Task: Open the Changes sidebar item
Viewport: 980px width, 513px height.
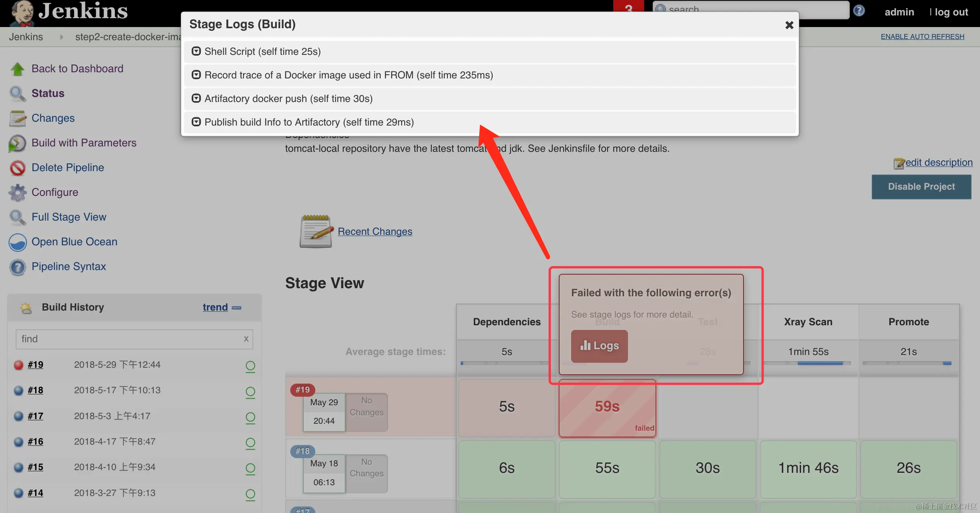Action: pos(53,118)
